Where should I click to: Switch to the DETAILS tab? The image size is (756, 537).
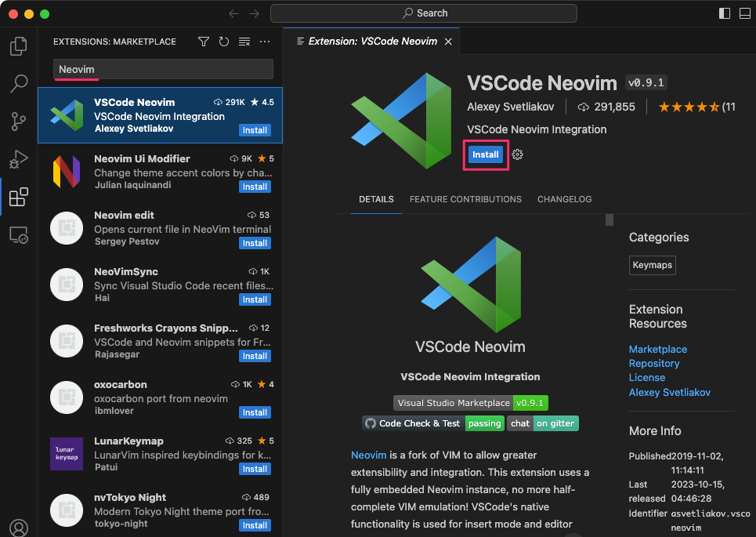click(x=376, y=199)
